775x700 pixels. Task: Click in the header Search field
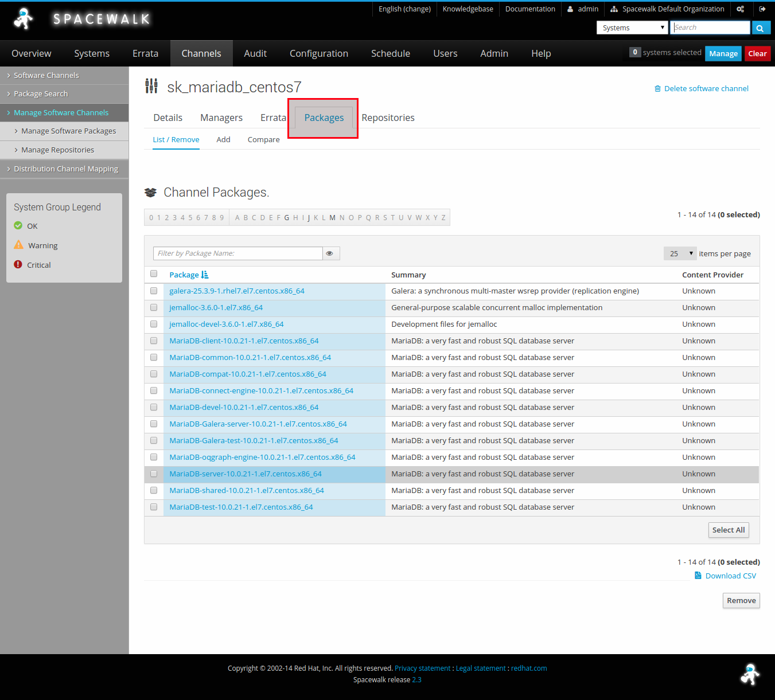tap(711, 28)
